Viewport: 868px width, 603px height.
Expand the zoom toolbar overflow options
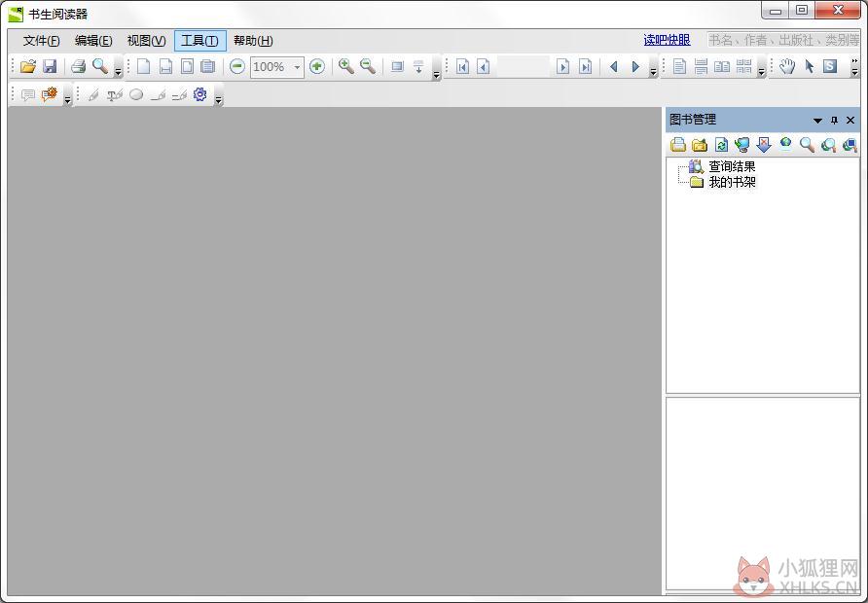pyautogui.click(x=436, y=73)
